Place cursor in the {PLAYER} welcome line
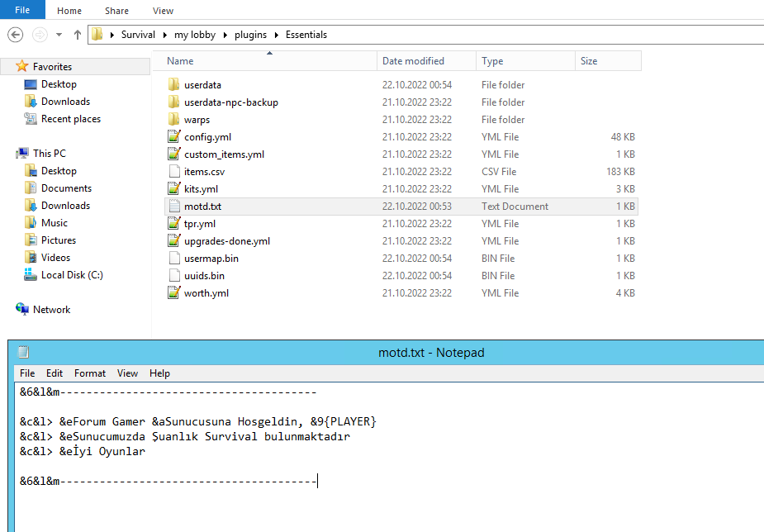 [198, 421]
